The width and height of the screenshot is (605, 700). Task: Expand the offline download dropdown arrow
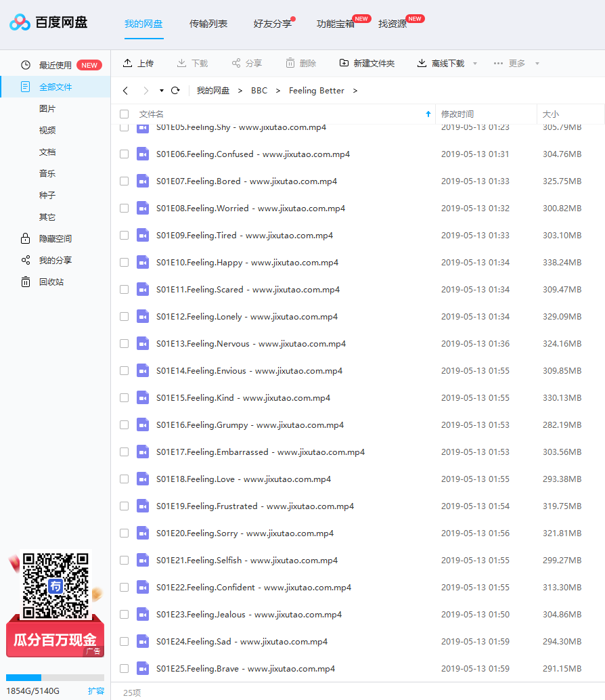pyautogui.click(x=474, y=64)
